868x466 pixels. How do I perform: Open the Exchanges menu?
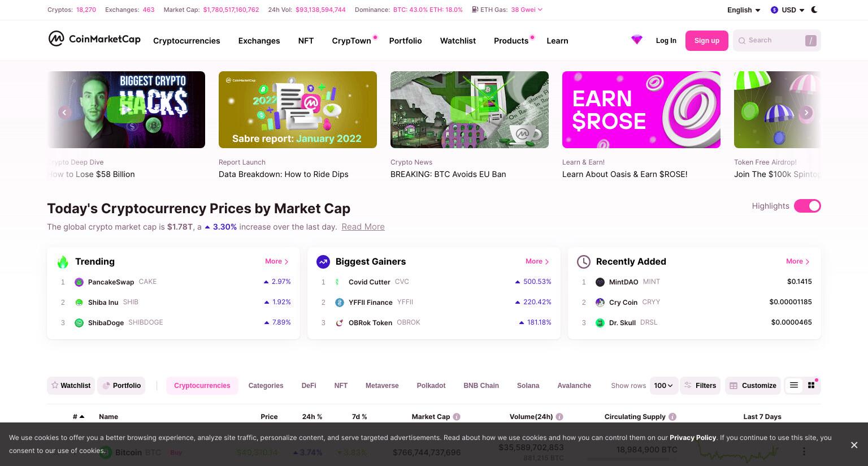259,41
